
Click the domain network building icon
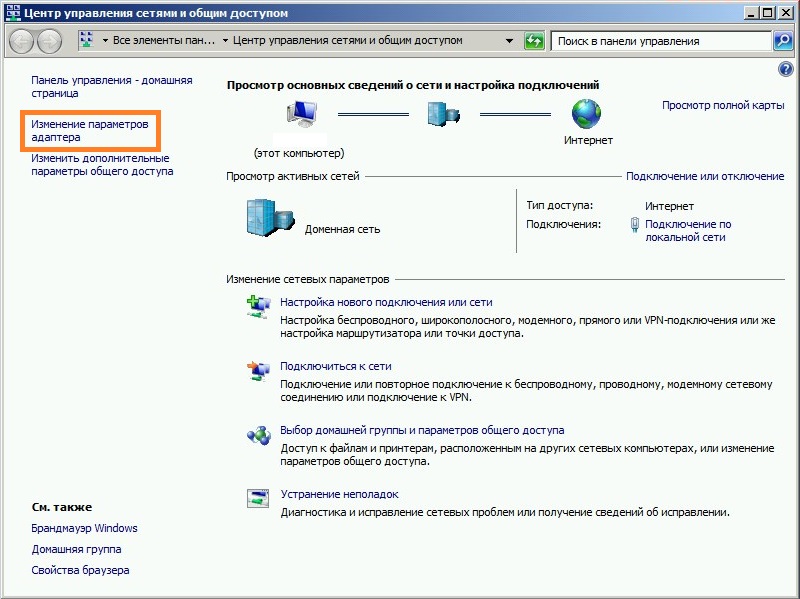pos(266,218)
